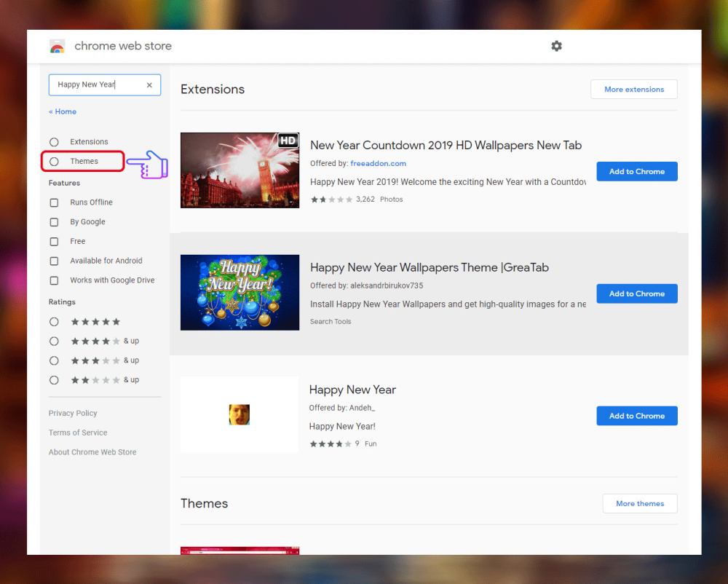This screenshot has height=584, width=728.
Task: Select the Extensions radio button
Action: [x=54, y=142]
